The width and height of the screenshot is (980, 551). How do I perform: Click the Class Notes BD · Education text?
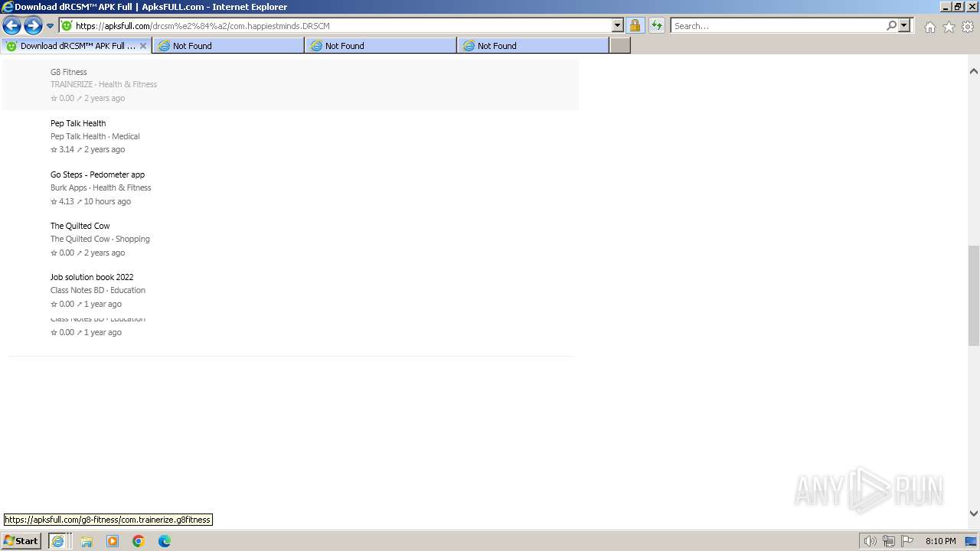[98, 290]
